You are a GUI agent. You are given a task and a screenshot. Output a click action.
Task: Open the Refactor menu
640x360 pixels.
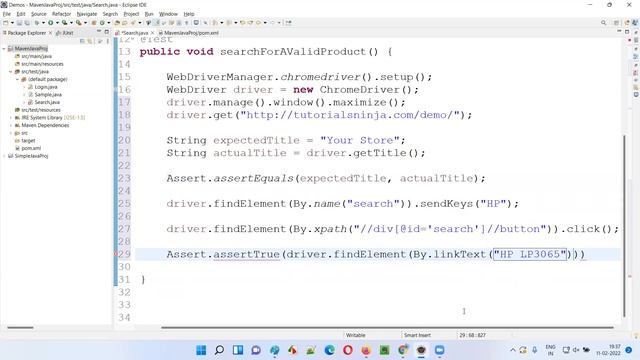(62, 14)
